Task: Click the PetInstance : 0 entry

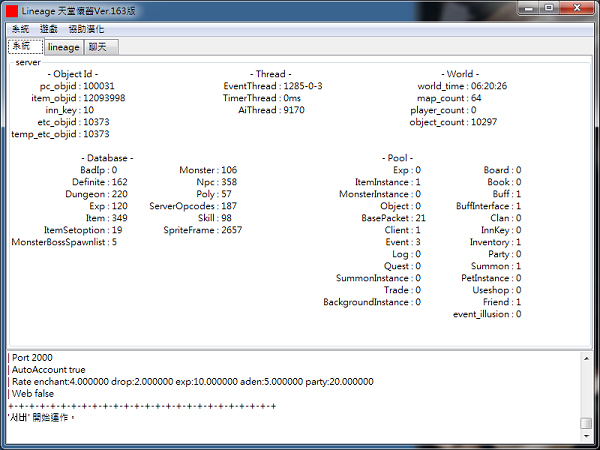Action: 491,278
